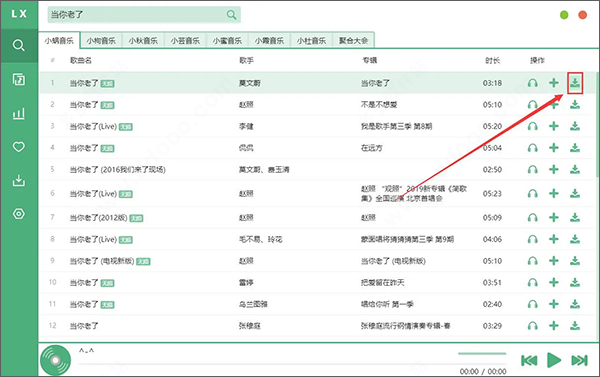600x377 pixels.
Task: Download row 2 song by the download icon
Action: [575, 104]
